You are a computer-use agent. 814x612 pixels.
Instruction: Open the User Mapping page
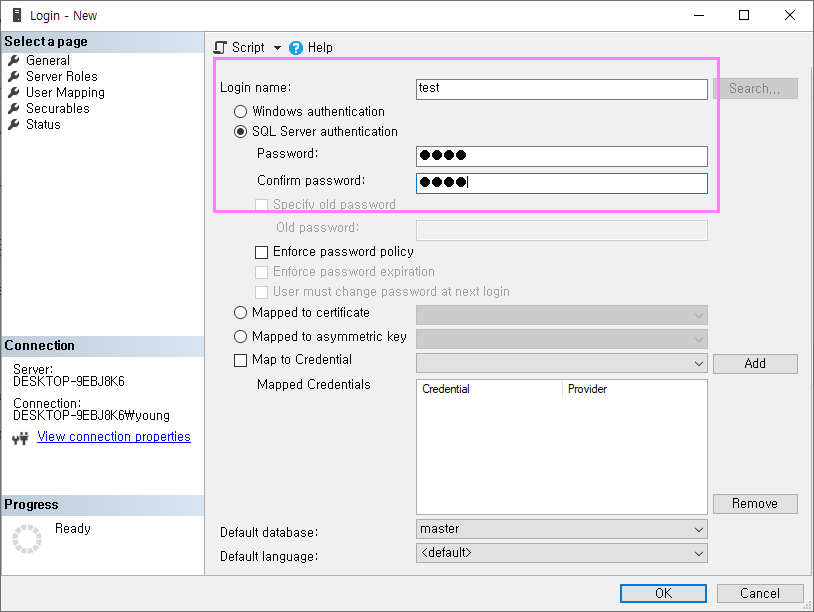pyautogui.click(x=65, y=93)
